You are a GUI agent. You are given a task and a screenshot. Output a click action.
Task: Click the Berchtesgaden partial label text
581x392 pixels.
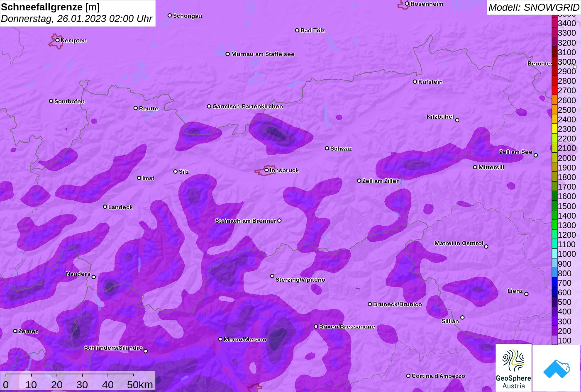point(540,63)
